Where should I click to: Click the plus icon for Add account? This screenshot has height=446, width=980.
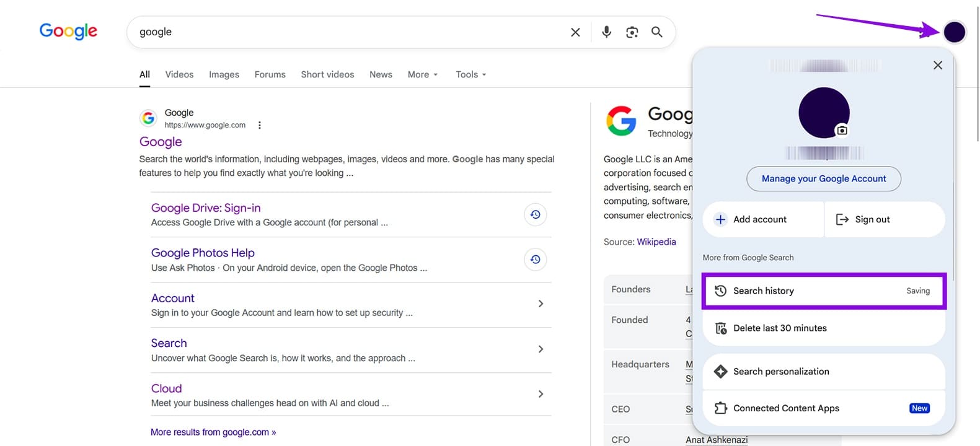[x=720, y=219]
